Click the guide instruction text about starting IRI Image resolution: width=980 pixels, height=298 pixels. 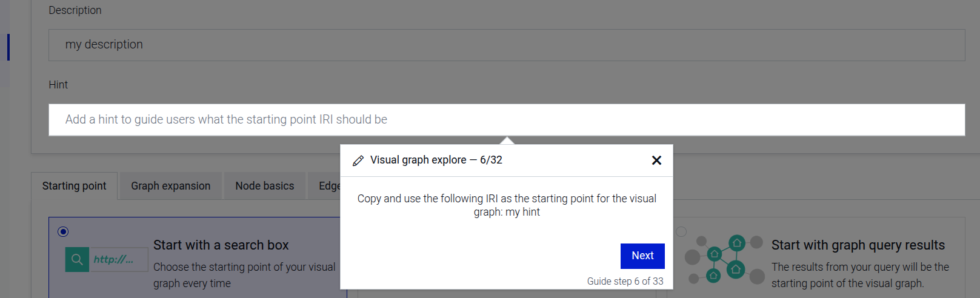(x=507, y=205)
